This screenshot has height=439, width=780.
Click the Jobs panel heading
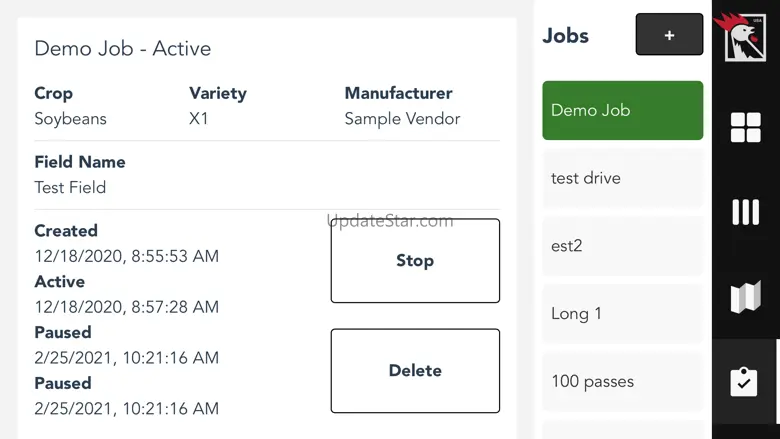(x=565, y=36)
